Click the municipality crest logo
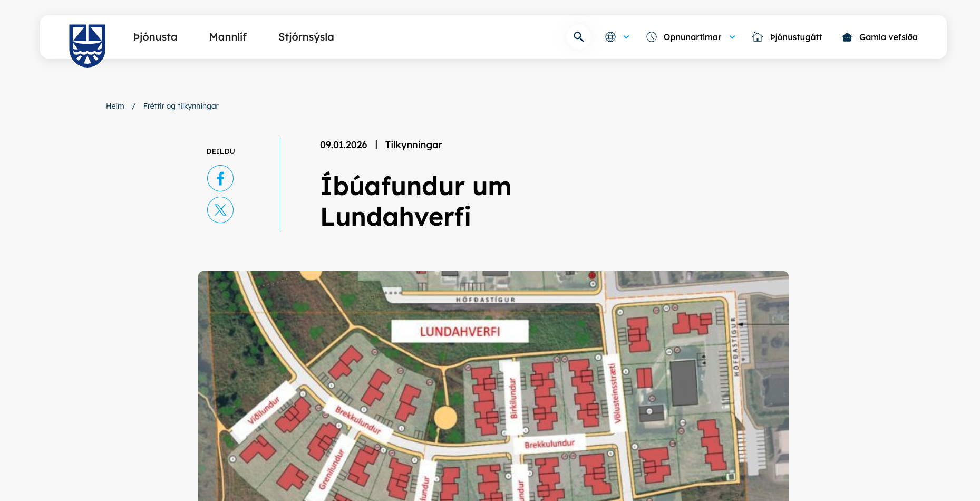 [x=88, y=45]
